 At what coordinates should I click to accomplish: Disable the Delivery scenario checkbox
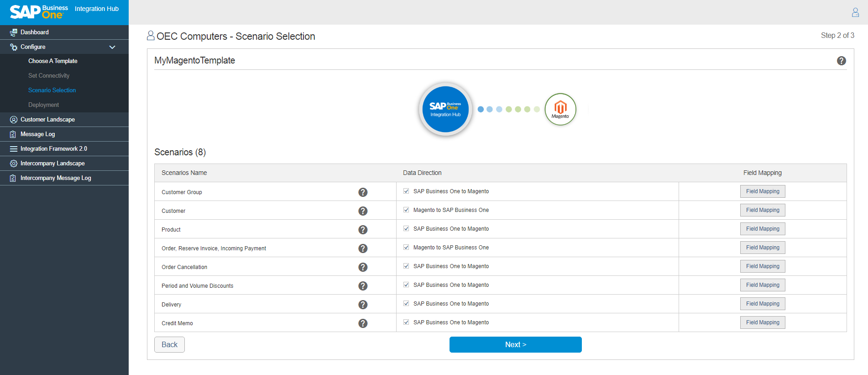click(x=406, y=304)
